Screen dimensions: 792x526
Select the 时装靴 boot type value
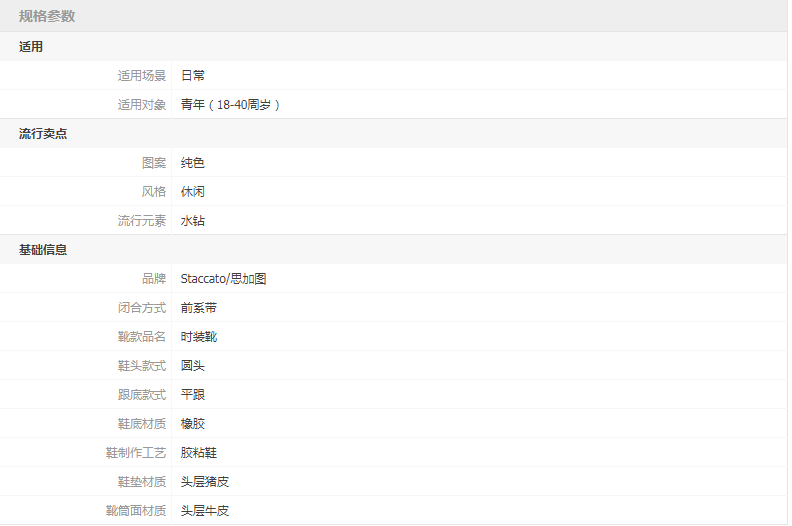(199, 337)
